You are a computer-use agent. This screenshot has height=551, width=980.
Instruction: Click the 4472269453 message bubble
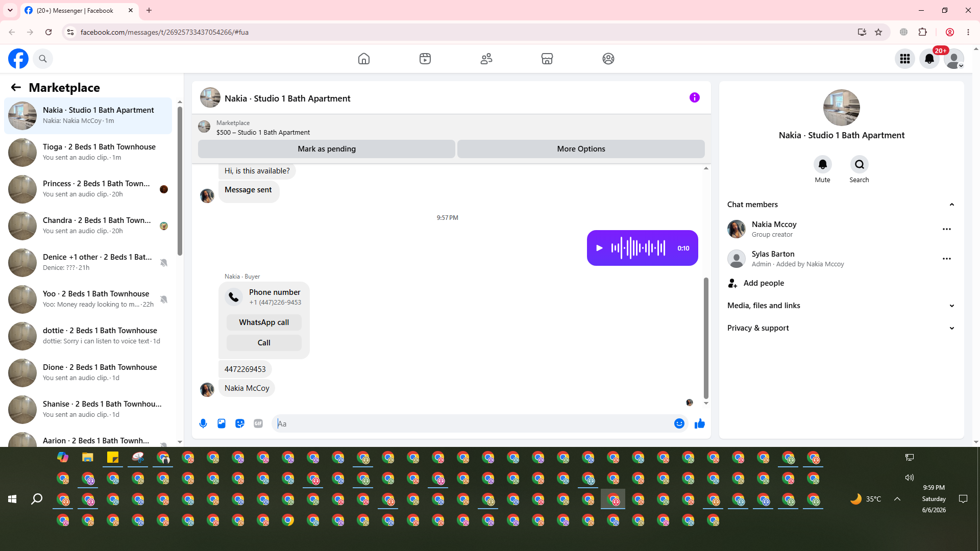pos(245,369)
